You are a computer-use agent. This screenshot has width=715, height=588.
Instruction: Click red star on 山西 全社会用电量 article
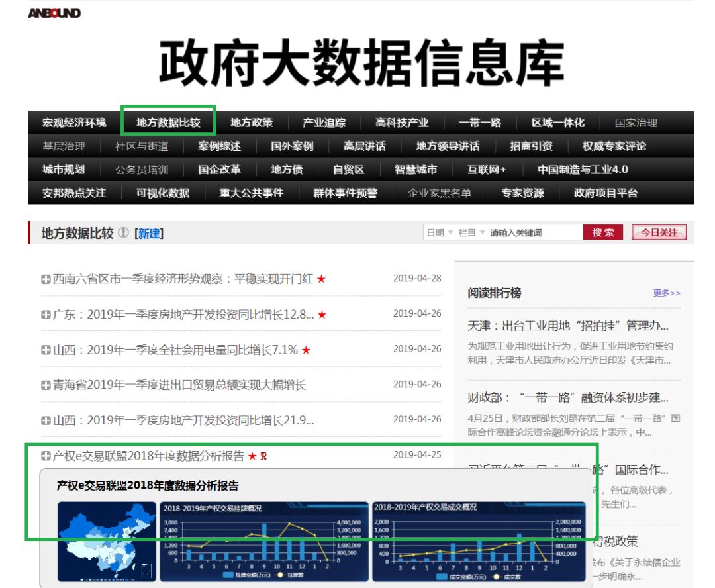(x=306, y=350)
